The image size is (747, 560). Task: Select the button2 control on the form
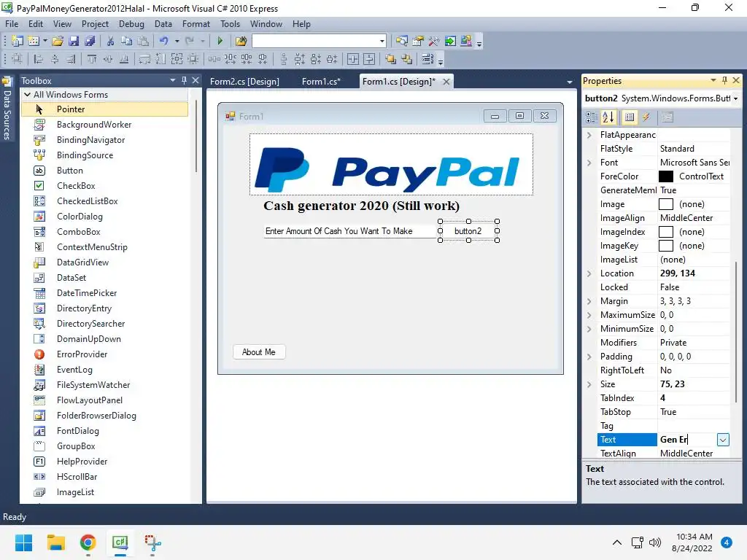pos(468,231)
